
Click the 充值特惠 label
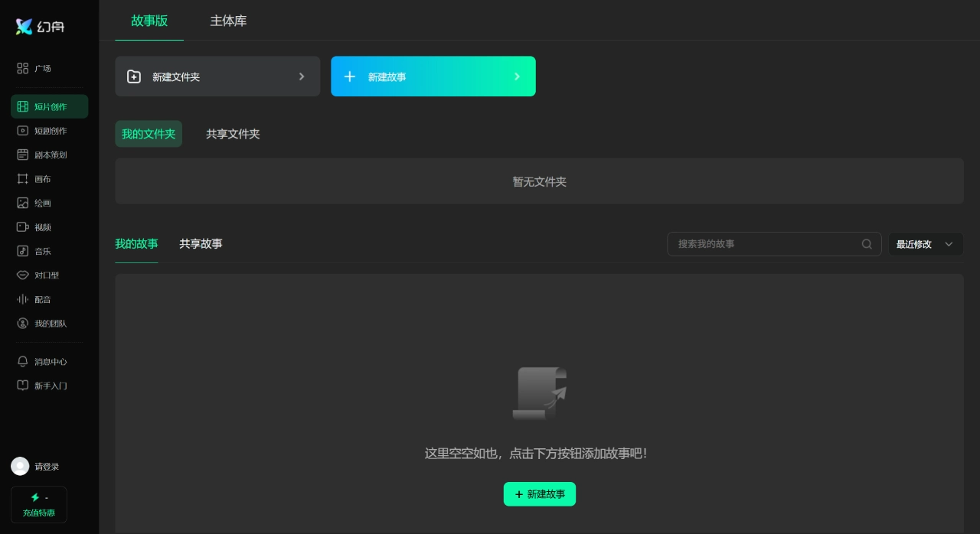(x=39, y=513)
